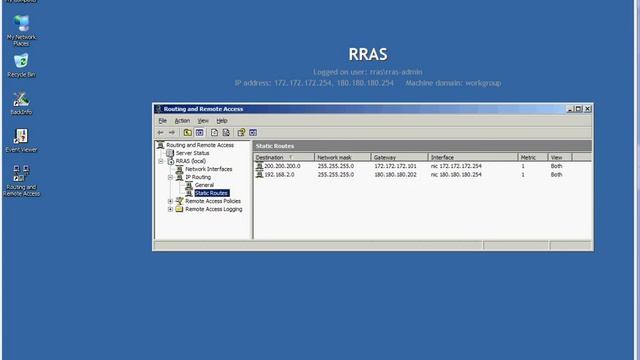Collapse the RRAS (local) tree node
Screen dimensions: 640x360
pos(161,161)
